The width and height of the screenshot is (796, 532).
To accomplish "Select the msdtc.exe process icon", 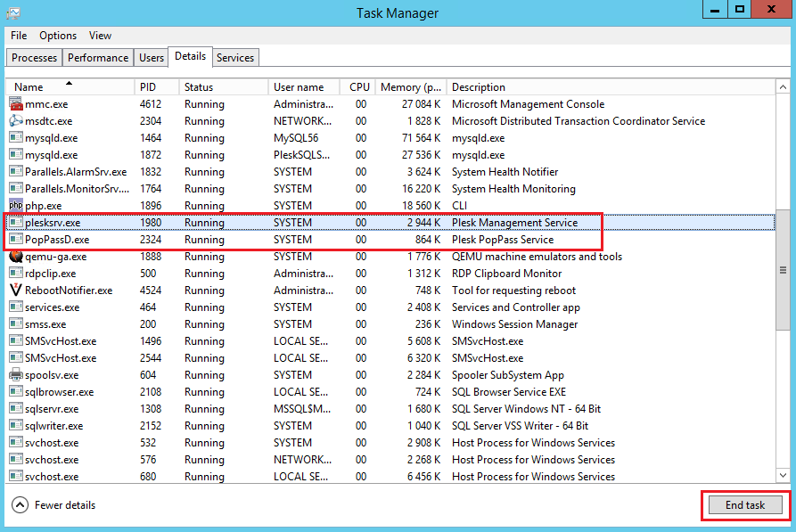I will 16,121.
